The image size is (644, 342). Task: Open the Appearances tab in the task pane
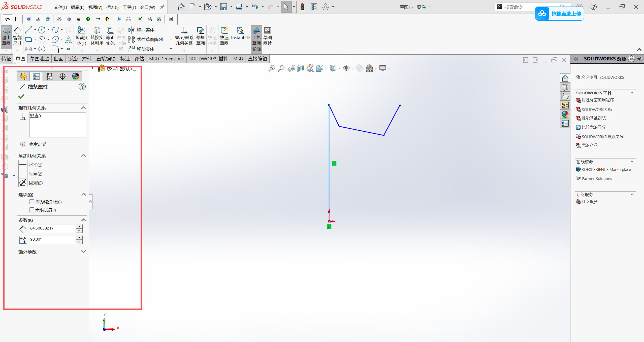click(565, 114)
